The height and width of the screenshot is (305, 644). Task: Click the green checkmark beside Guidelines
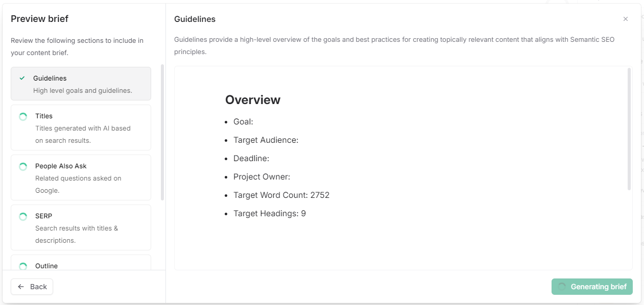22,78
